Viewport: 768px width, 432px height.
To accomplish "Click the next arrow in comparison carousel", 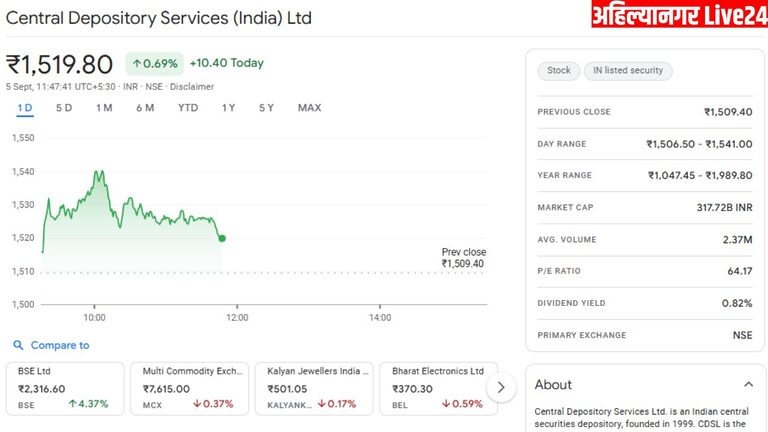I will (501, 387).
